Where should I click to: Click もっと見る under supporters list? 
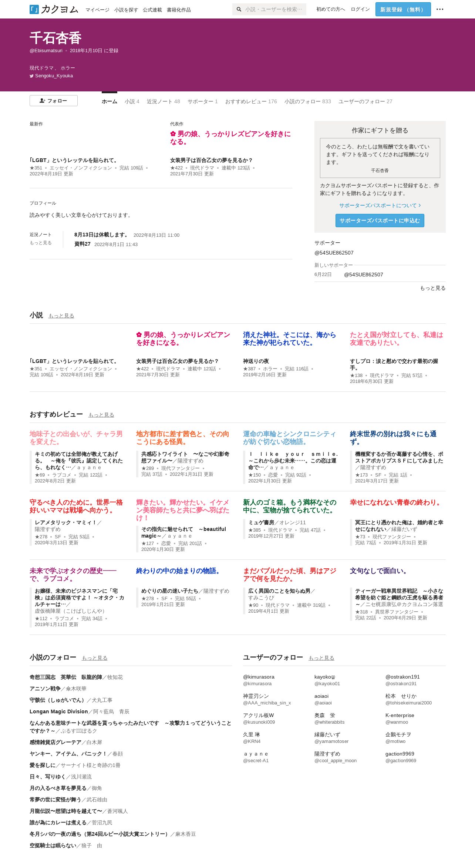tap(433, 288)
